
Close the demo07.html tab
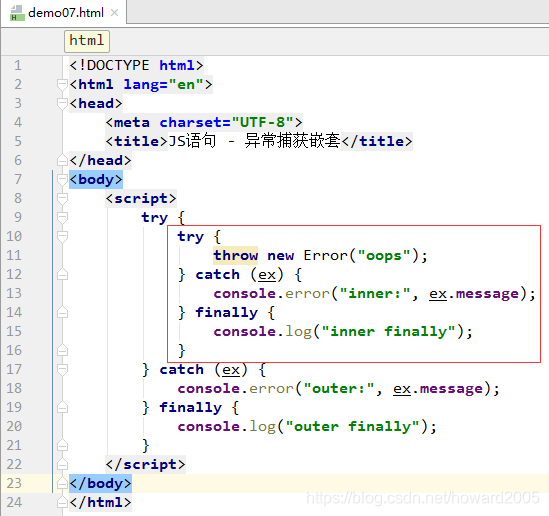[114, 13]
